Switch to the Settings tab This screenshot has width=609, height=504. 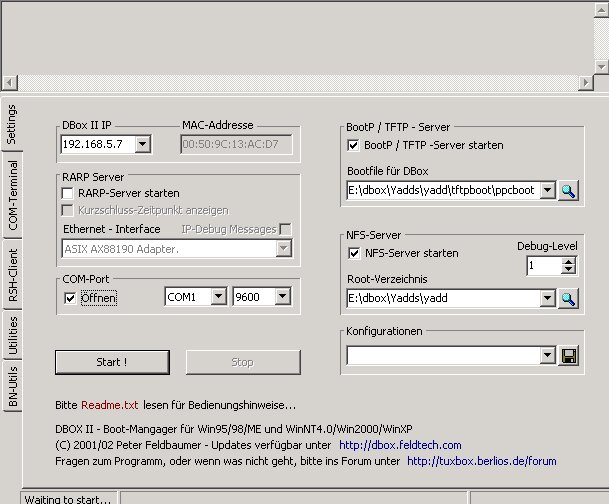pyautogui.click(x=12, y=124)
